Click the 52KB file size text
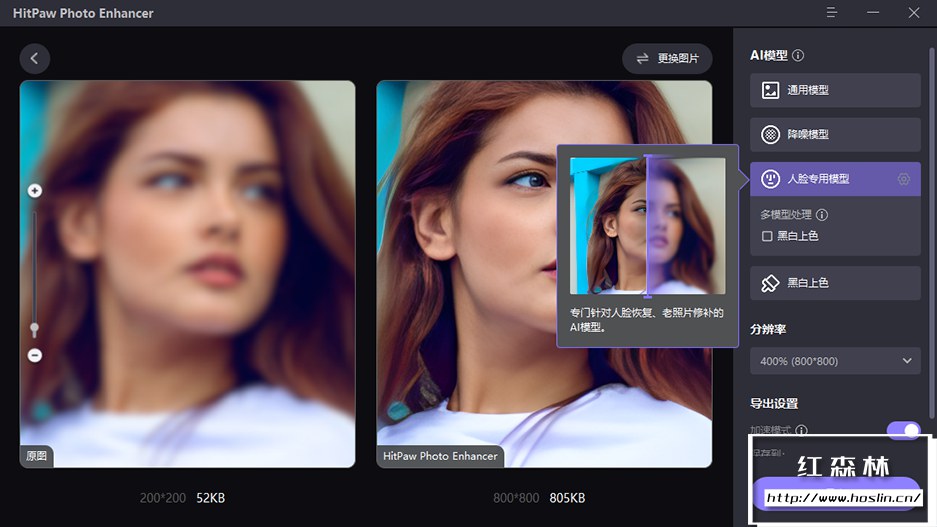The height and width of the screenshot is (527, 937). 210,498
